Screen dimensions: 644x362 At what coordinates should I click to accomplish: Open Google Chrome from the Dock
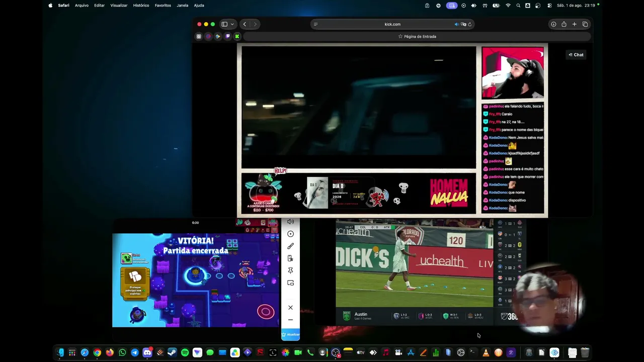pos(97,352)
